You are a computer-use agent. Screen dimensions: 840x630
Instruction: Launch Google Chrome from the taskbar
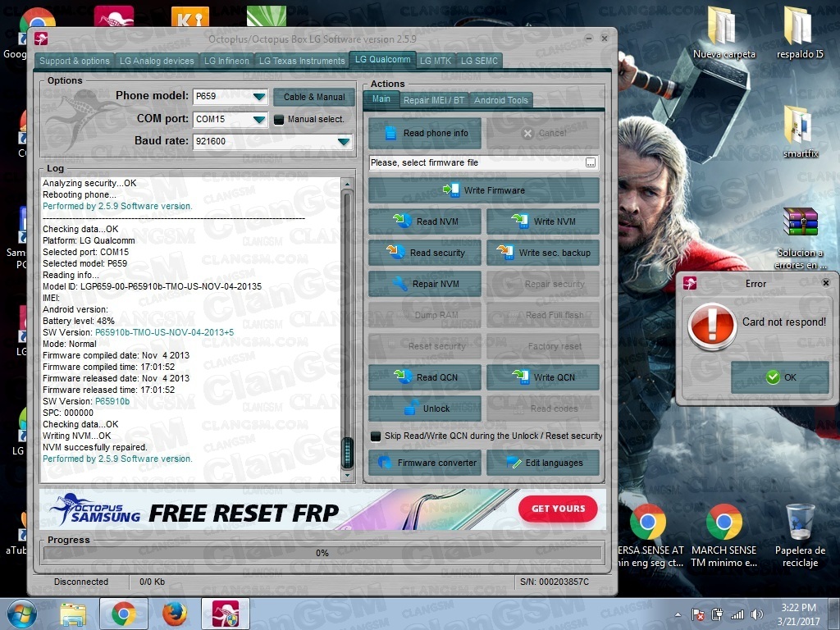tap(124, 614)
